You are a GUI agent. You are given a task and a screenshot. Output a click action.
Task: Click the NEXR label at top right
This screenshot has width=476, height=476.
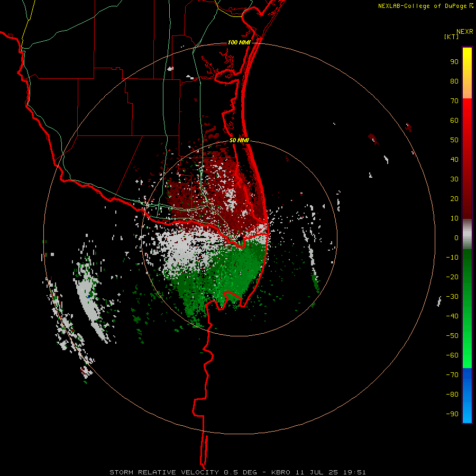tap(465, 32)
